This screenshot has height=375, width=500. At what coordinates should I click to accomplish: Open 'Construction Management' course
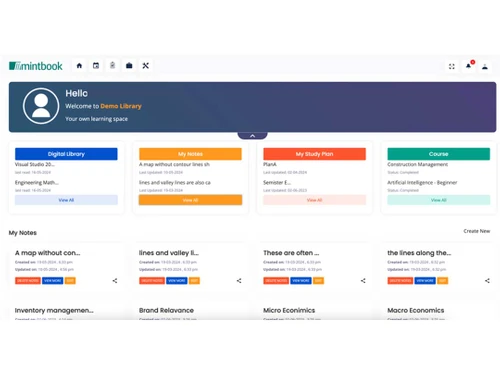point(418,164)
